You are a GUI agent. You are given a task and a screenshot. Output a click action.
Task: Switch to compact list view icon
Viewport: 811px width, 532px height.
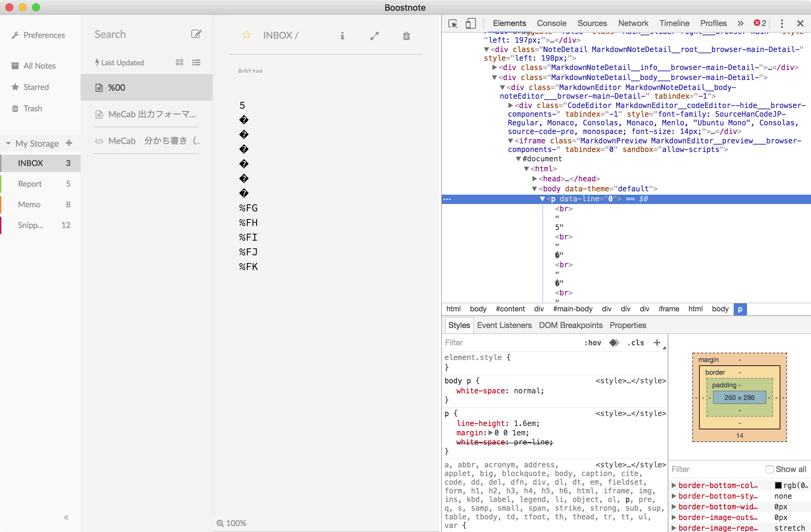(x=196, y=62)
